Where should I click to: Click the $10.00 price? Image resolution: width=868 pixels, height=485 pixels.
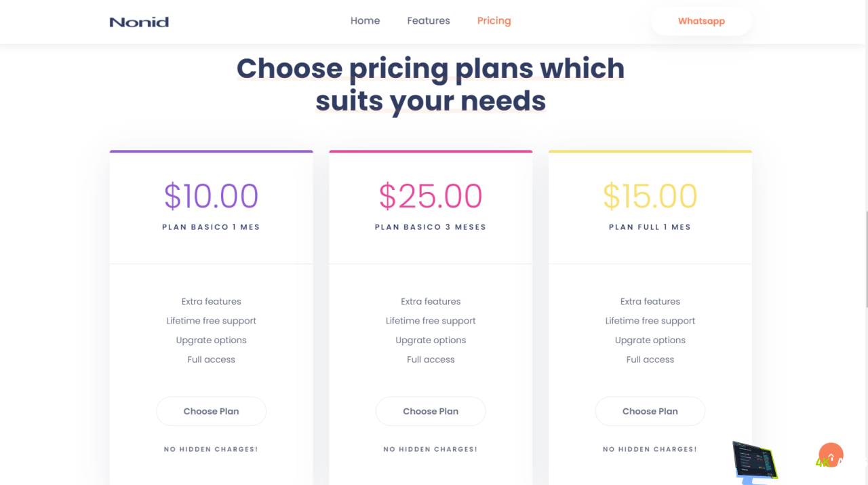click(211, 196)
